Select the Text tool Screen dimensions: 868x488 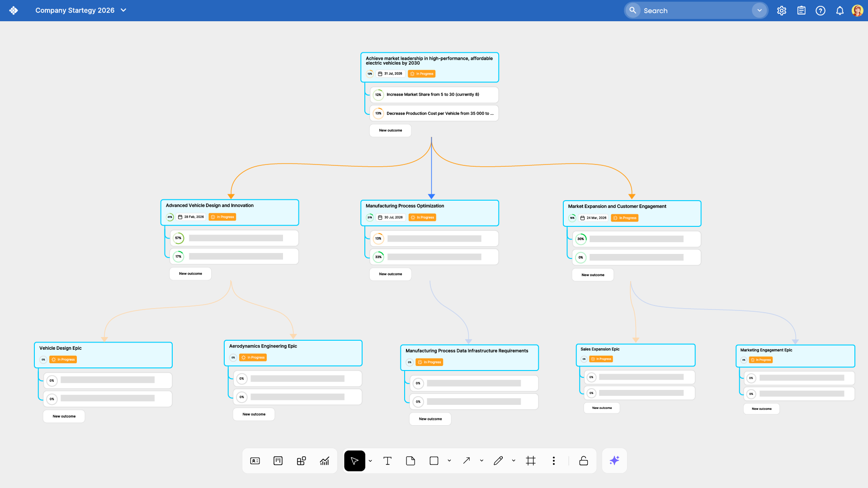tap(387, 461)
